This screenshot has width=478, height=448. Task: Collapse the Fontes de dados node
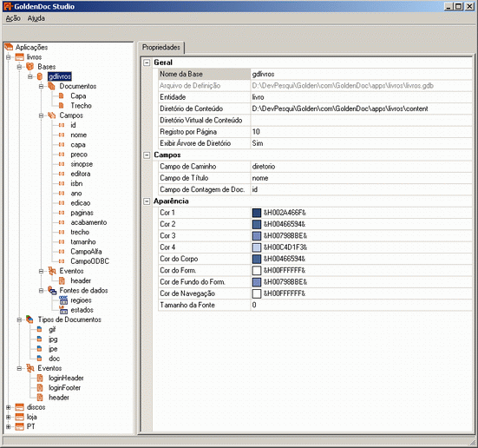pos(41,291)
